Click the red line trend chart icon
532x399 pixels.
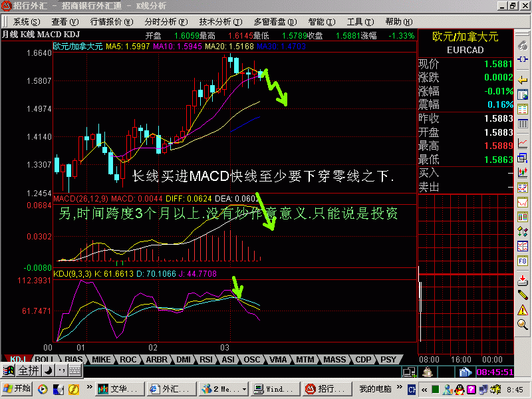click(523, 143)
